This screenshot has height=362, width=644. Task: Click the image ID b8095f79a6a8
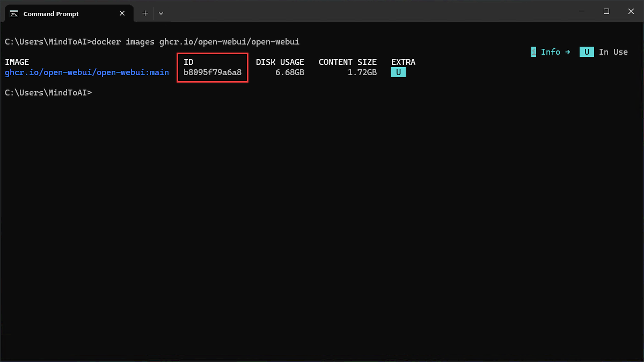(213, 72)
